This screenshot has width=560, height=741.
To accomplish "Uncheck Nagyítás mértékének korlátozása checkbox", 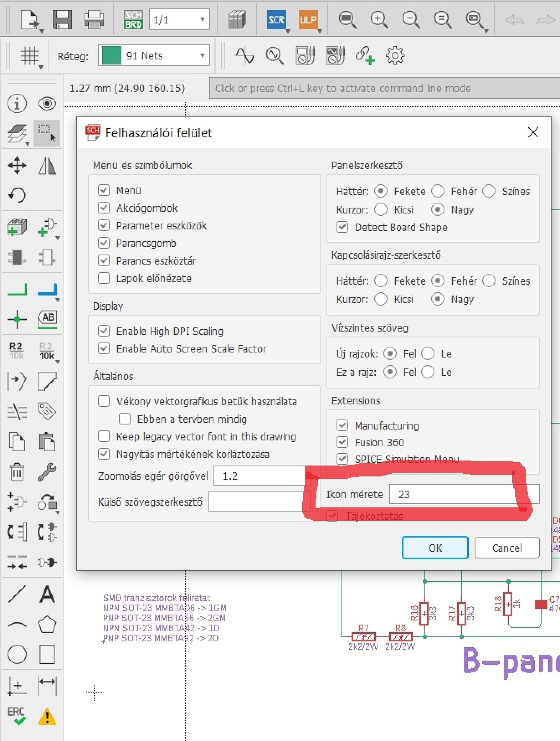I will pyautogui.click(x=103, y=454).
